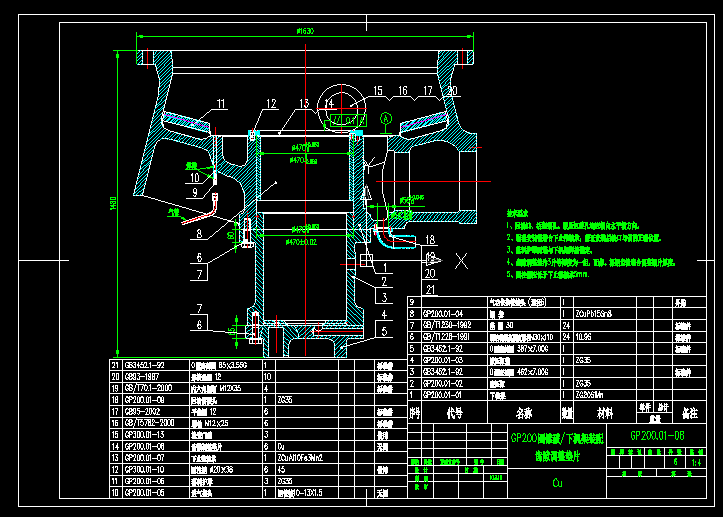Click code 'GP300.01-10' in row 12
This screenshot has width=723, height=517.
coord(144,469)
